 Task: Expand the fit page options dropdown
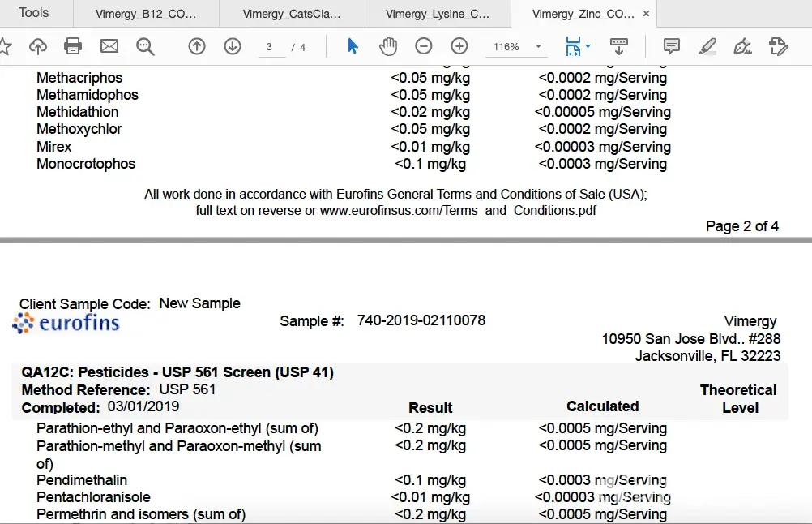click(588, 47)
